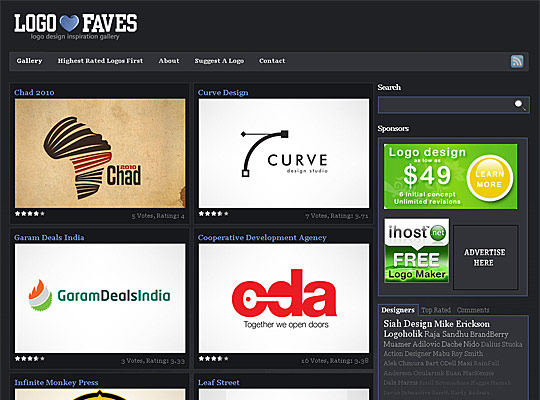Open the RSS feed icon

[x=517, y=61]
